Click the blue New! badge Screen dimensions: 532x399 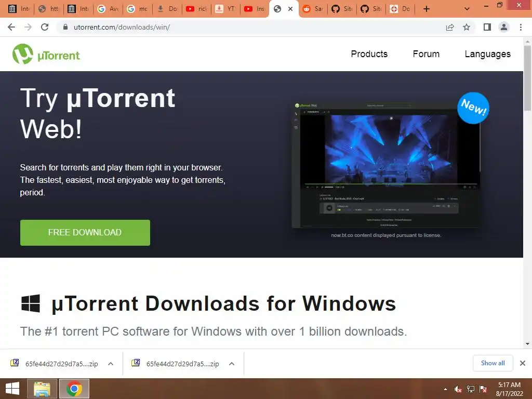473,108
